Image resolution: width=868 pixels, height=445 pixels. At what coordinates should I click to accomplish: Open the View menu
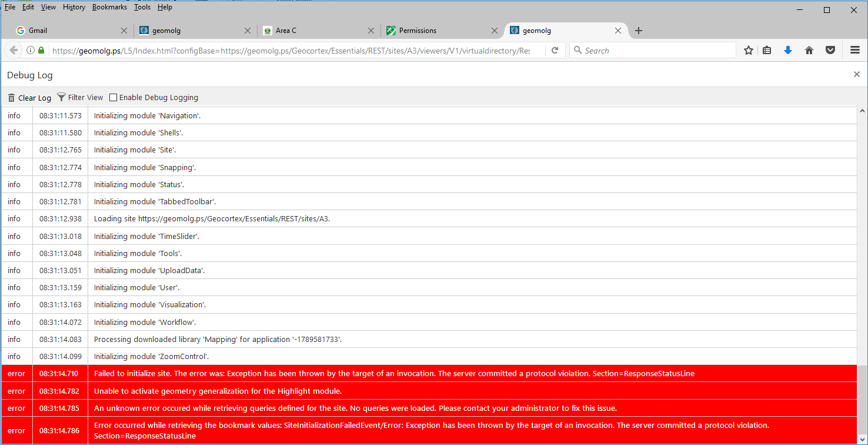coord(49,7)
